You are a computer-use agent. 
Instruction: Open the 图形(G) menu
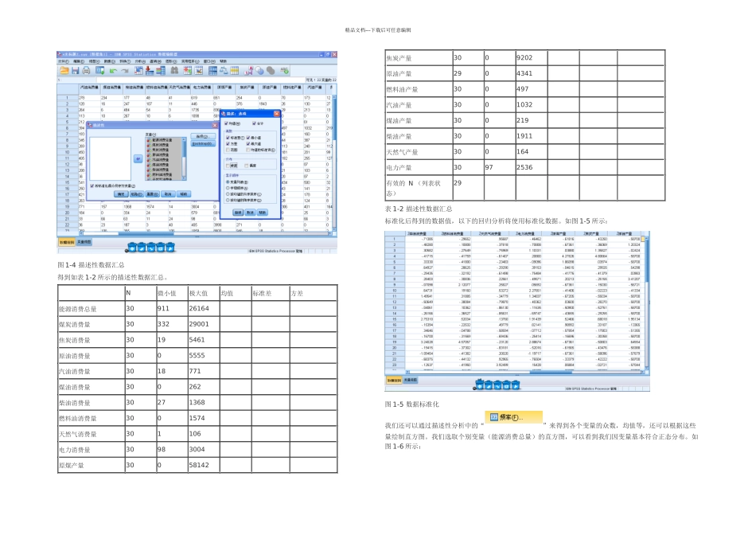pos(171,61)
